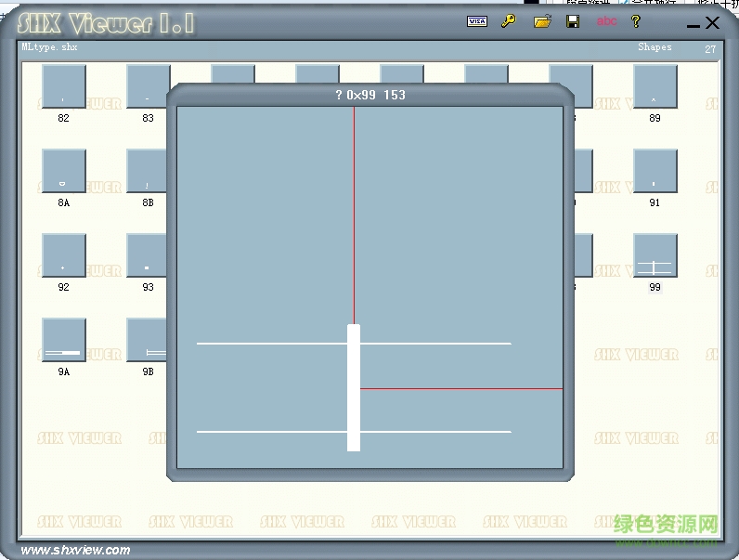Click the enlarged 0x99 shape preview
The height and width of the screenshot is (560, 739).
370,288
